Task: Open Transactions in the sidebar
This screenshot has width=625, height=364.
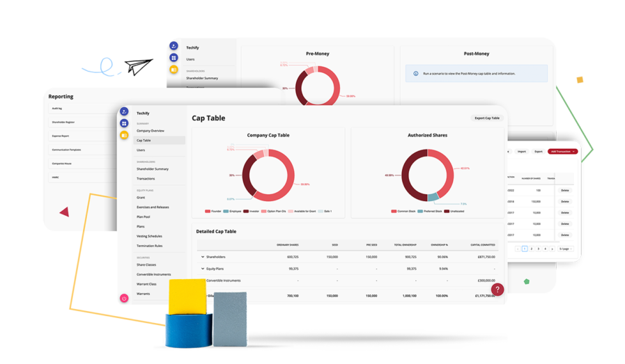Action: 146,178
